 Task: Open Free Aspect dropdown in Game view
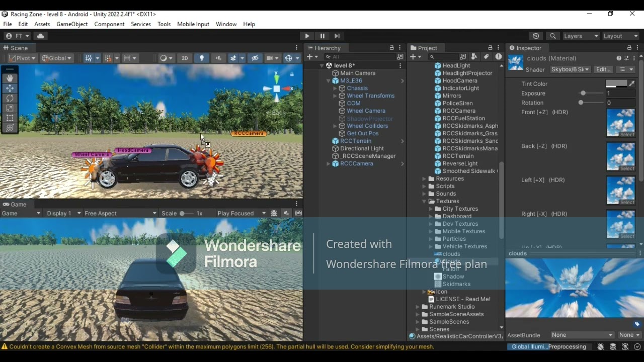coord(121,213)
